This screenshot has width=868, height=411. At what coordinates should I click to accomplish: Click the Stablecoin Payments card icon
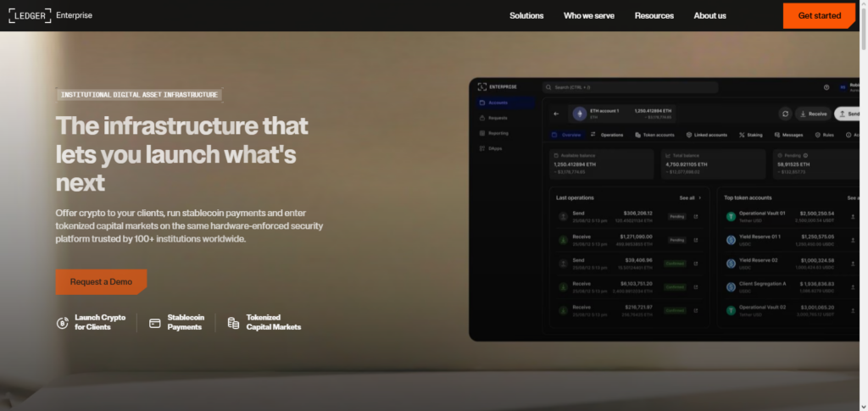pos(155,323)
